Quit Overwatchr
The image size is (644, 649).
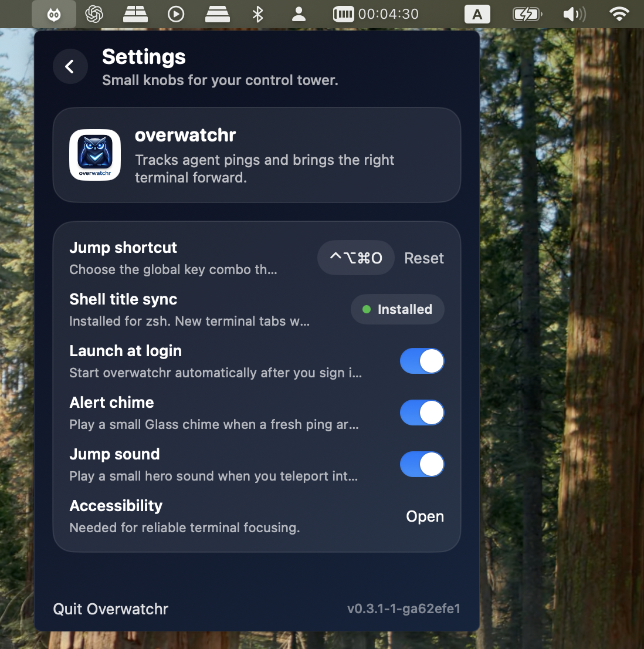111,609
